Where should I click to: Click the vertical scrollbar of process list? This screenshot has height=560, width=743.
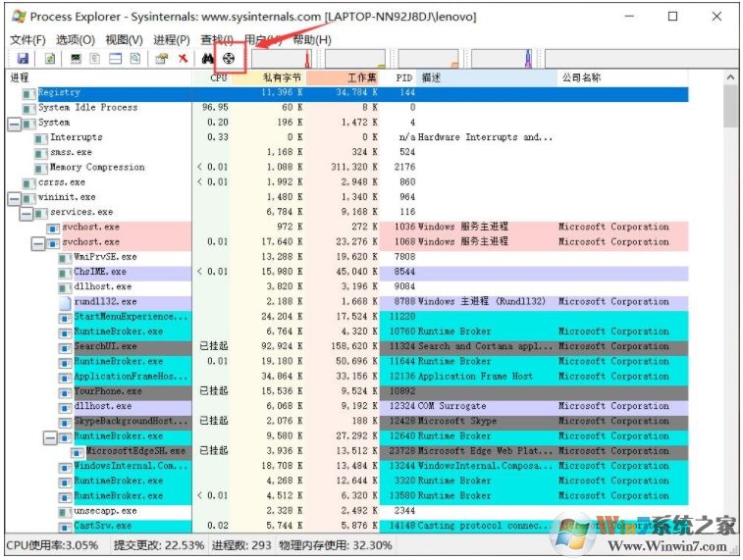click(x=730, y=294)
